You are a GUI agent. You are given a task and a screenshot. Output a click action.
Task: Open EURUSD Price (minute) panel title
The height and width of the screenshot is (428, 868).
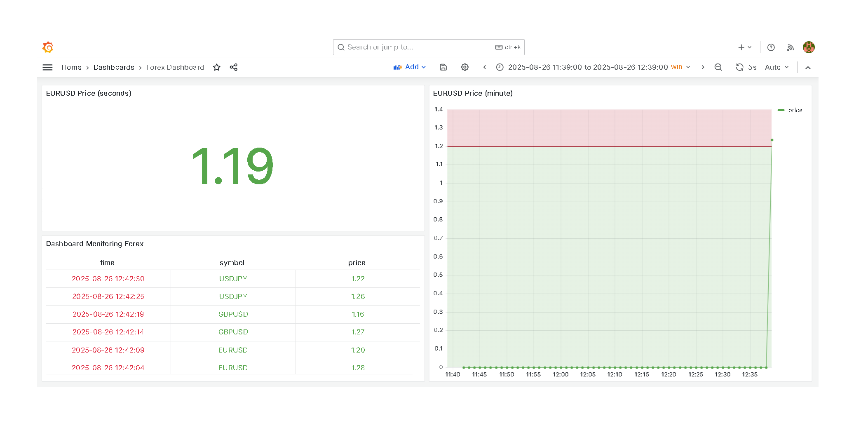[x=473, y=93]
